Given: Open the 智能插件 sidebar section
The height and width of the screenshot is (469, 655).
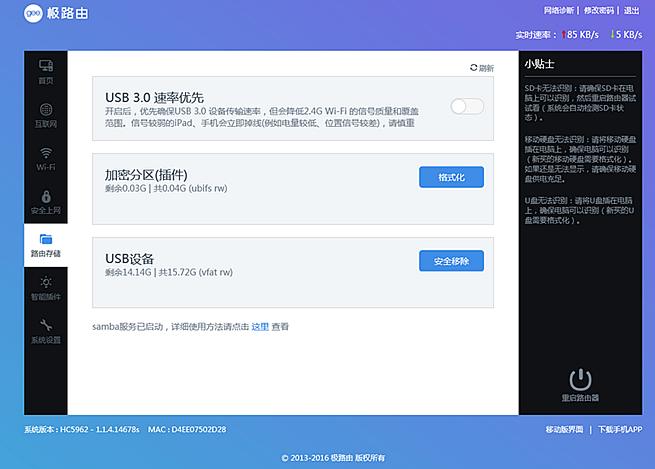Looking at the screenshot, I should (x=46, y=288).
